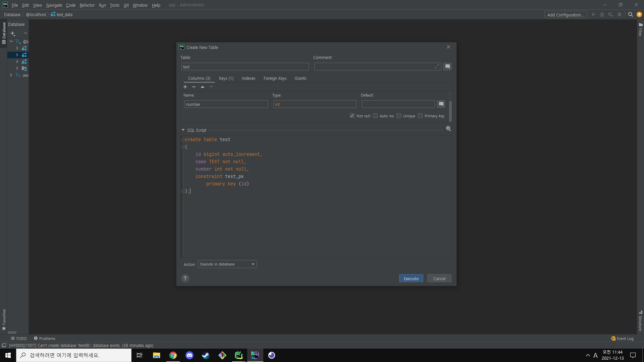Image resolution: width=644 pixels, height=362 pixels.
Task: Open the Action dropdown
Action: [x=227, y=264]
